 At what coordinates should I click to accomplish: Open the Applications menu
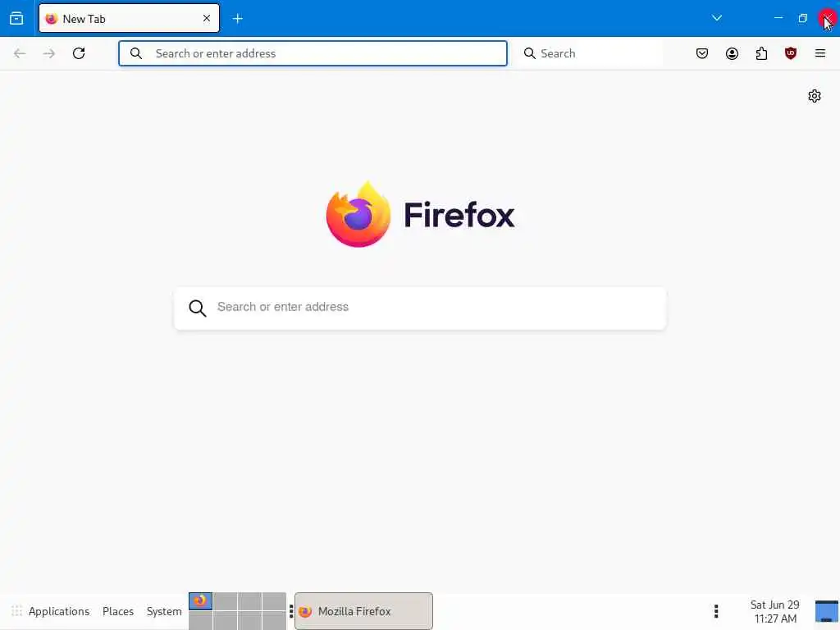point(59,611)
